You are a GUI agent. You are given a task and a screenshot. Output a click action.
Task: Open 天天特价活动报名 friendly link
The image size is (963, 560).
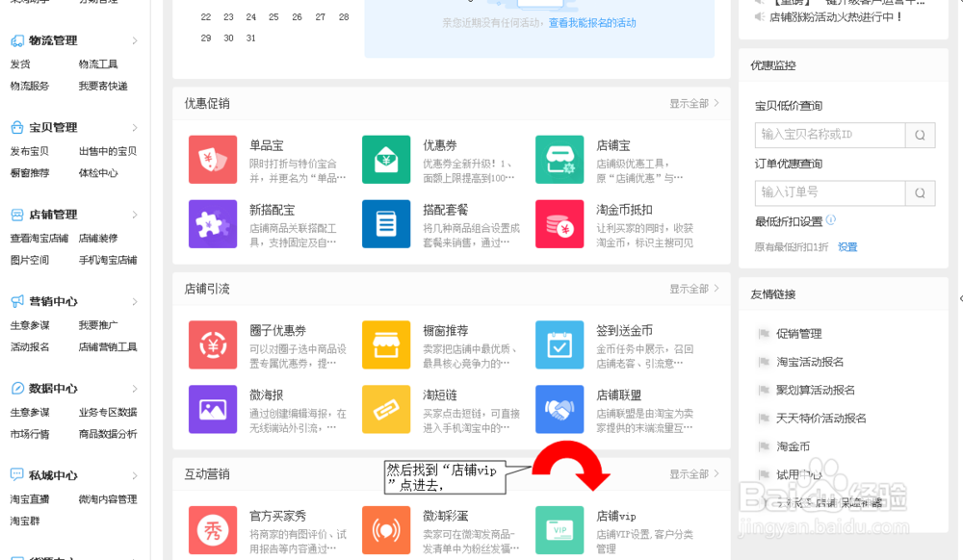(820, 419)
